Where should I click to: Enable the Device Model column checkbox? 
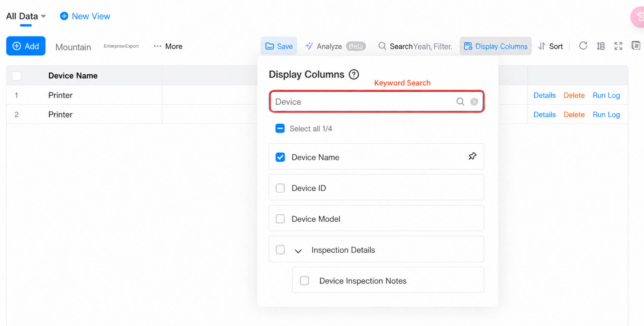coord(280,219)
